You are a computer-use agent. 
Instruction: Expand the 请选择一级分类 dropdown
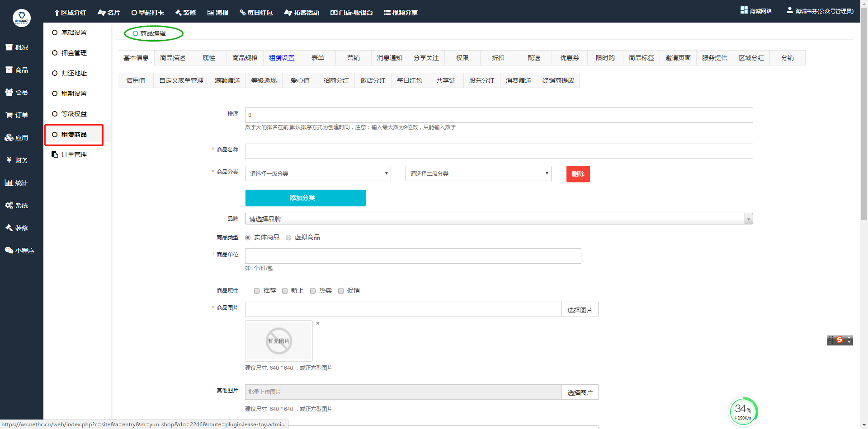[x=318, y=173]
